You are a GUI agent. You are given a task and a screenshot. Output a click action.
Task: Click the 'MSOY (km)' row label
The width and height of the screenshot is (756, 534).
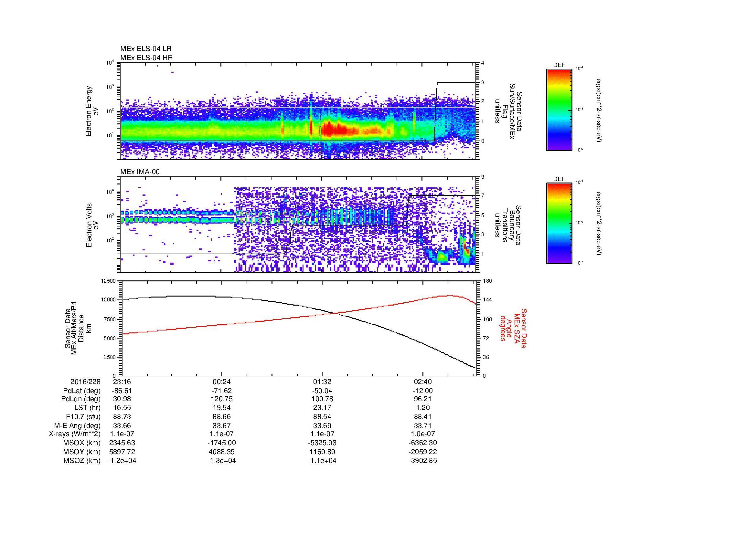tap(82, 452)
